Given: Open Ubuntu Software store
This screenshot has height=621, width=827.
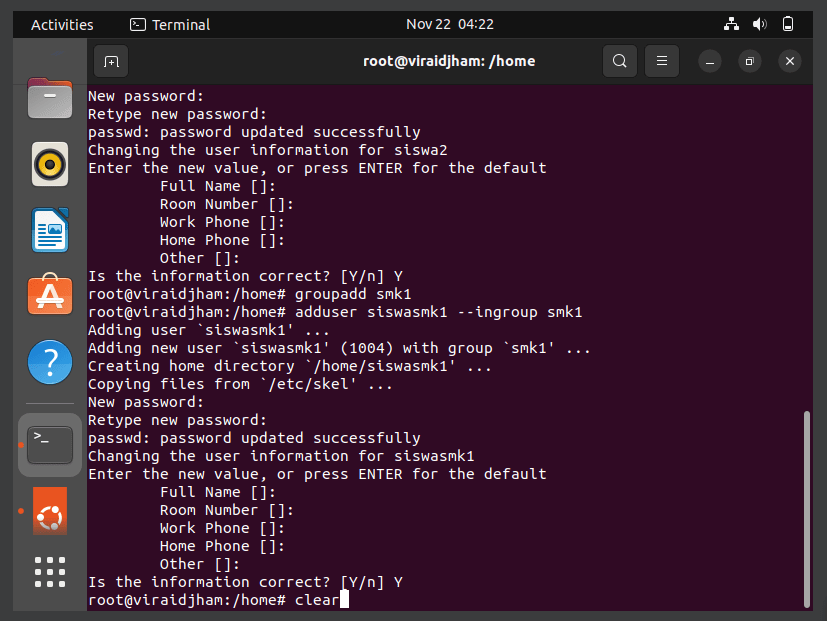Looking at the screenshot, I should point(50,294).
